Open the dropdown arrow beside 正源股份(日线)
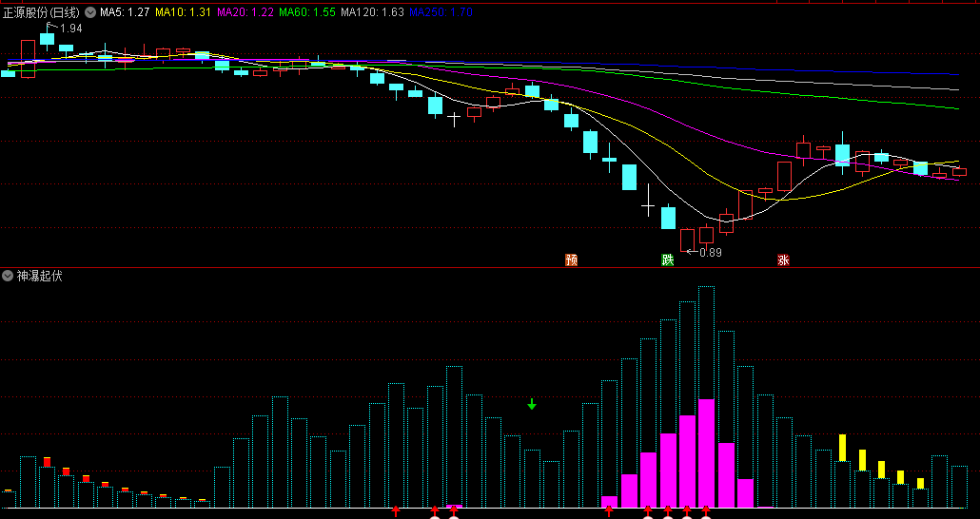980x519 pixels. point(90,11)
